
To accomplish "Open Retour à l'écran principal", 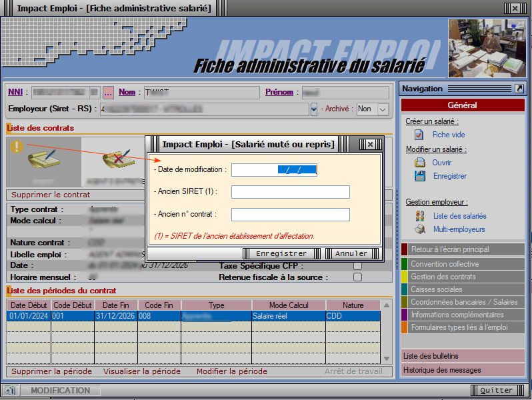I will click(463, 249).
